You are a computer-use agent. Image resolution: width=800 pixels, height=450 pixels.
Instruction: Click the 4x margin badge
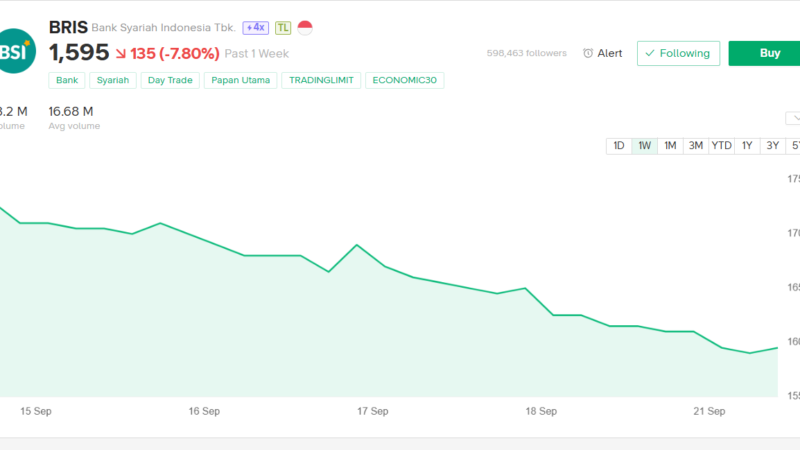pos(256,28)
